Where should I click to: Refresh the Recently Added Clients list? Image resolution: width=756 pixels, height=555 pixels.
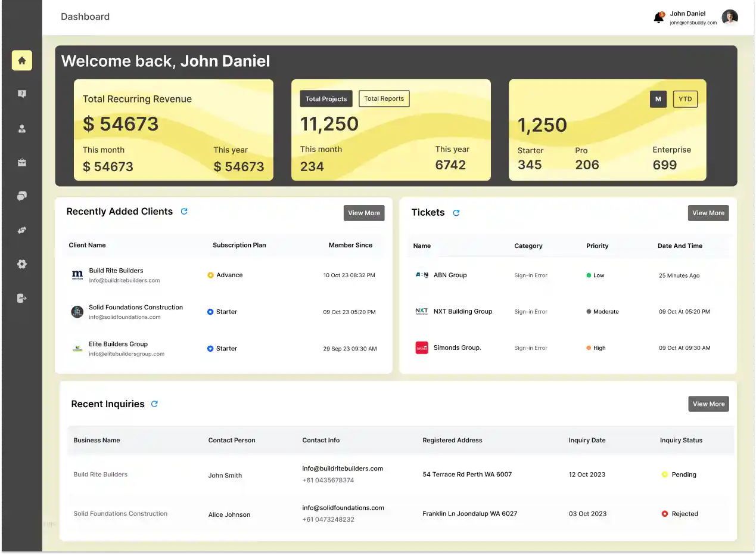tap(184, 212)
